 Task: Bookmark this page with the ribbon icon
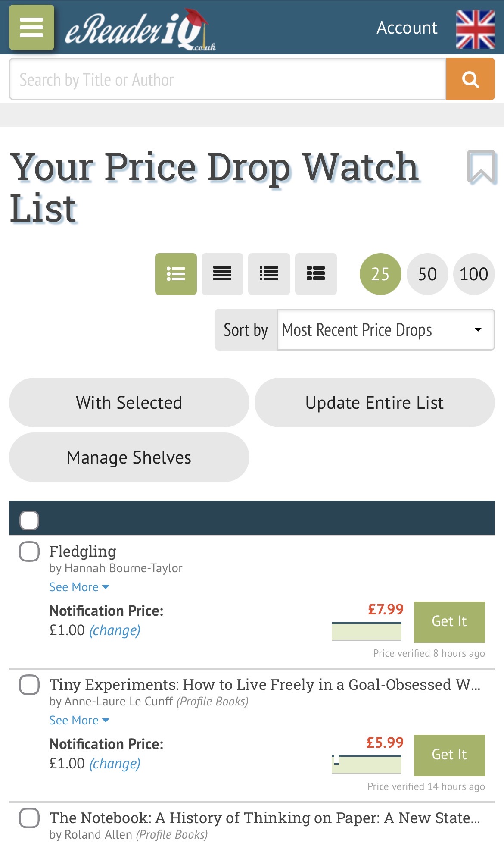click(x=481, y=167)
